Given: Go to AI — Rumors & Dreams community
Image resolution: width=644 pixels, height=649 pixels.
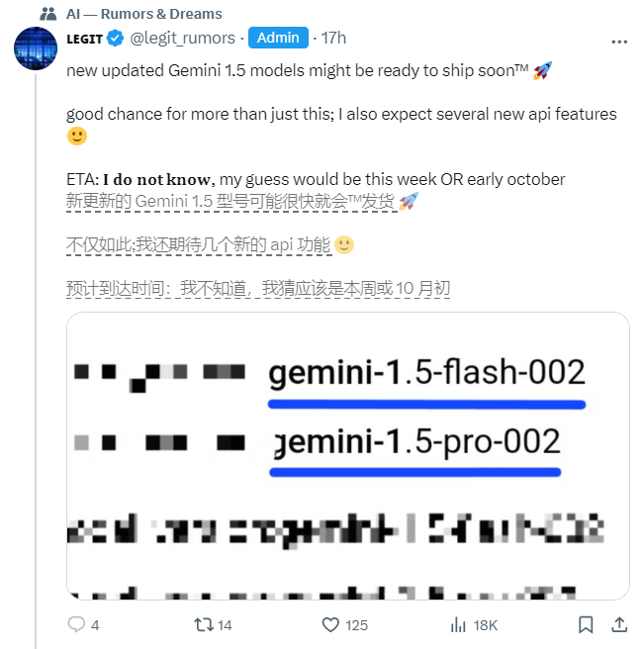Looking at the screenshot, I should coord(144,14).
